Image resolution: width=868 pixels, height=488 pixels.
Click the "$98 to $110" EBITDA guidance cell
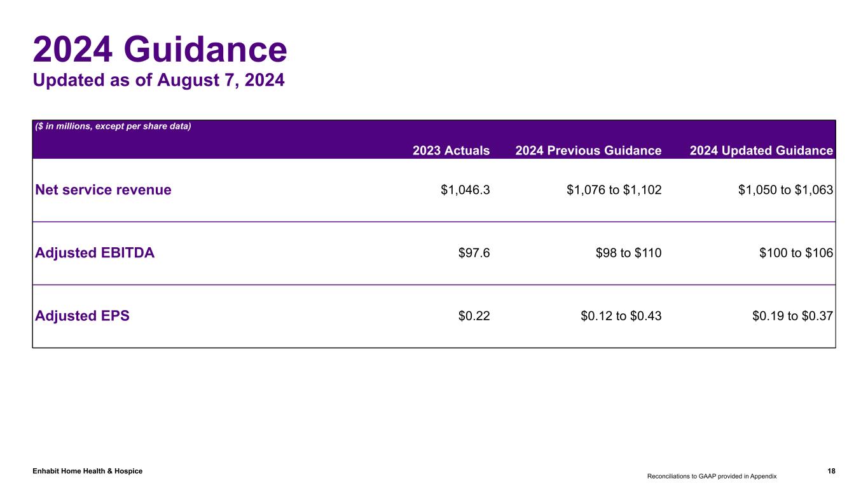coord(628,253)
